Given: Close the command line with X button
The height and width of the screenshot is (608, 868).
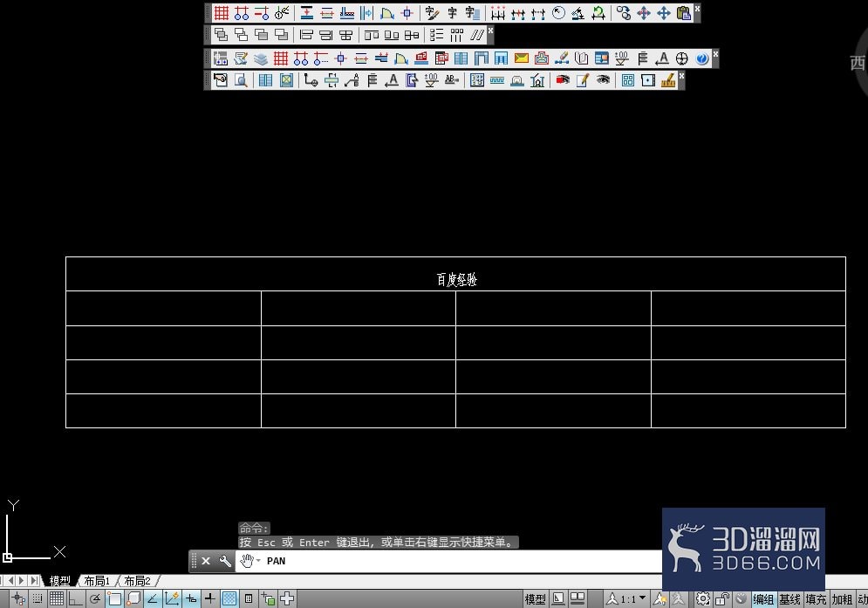Looking at the screenshot, I should 206,561.
